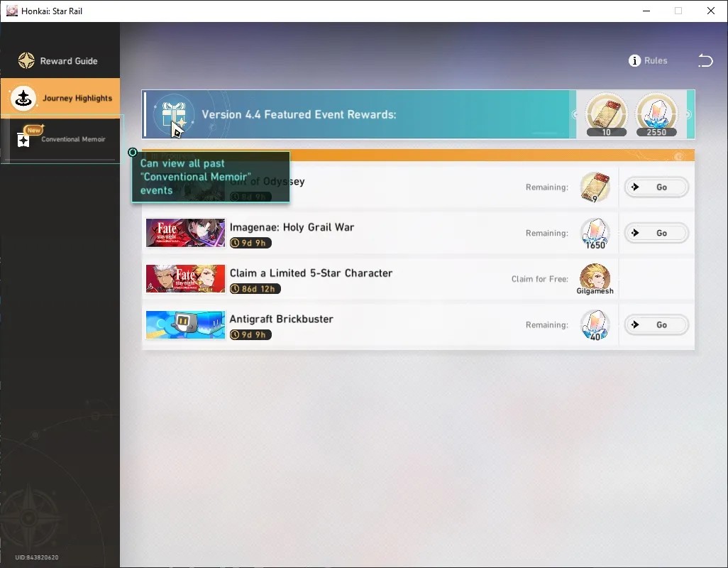
Task: Click the gift box icon in the banner
Action: tap(174, 115)
